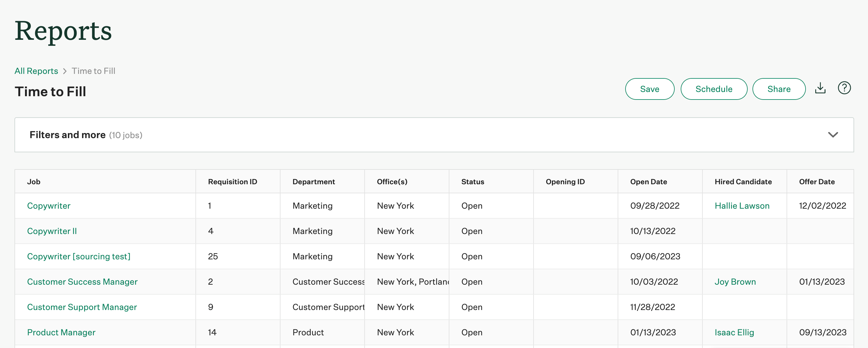Open Customer Support Manager job link
Image resolution: width=868 pixels, height=348 pixels.
click(x=82, y=307)
